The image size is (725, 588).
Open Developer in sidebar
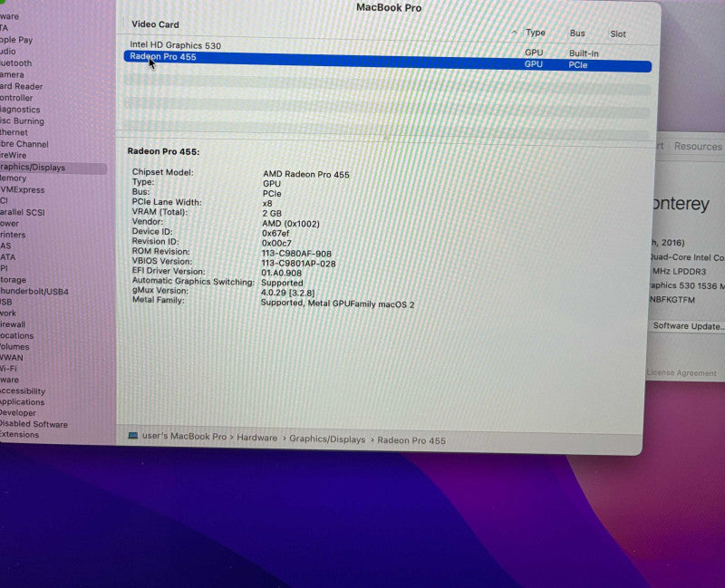(x=17, y=413)
